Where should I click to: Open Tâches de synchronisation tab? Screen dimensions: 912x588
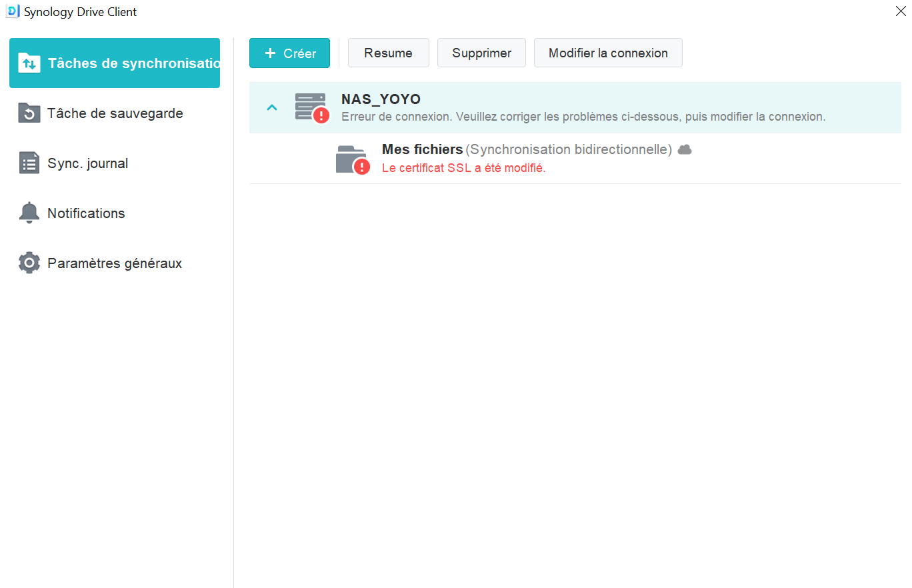pos(115,63)
